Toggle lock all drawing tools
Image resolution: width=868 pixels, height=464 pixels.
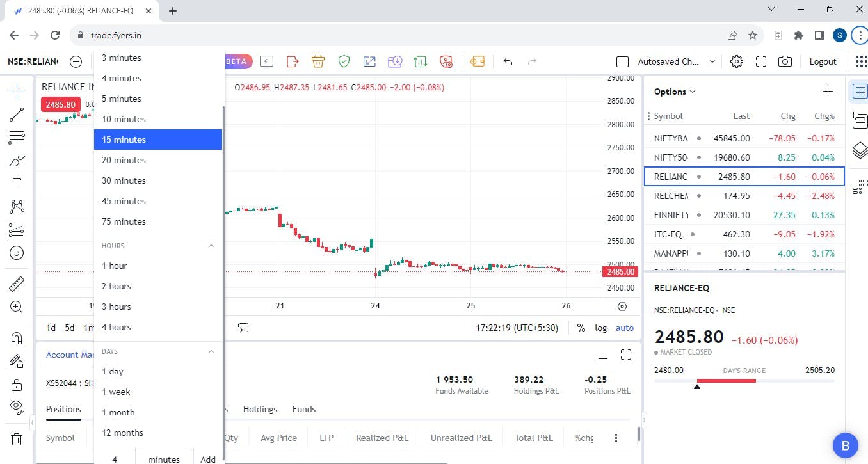pos(17,384)
